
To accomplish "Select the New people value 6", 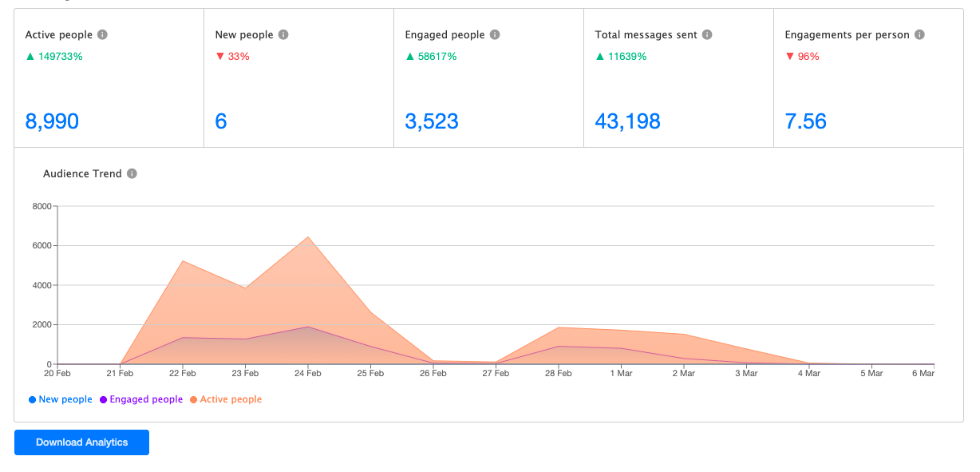I will point(221,121).
